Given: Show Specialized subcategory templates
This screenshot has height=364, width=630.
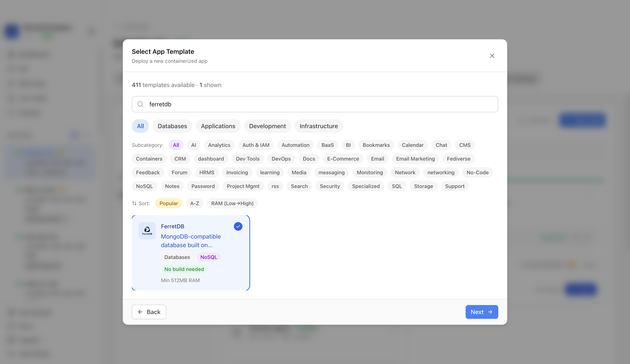Looking at the screenshot, I should [x=366, y=186].
